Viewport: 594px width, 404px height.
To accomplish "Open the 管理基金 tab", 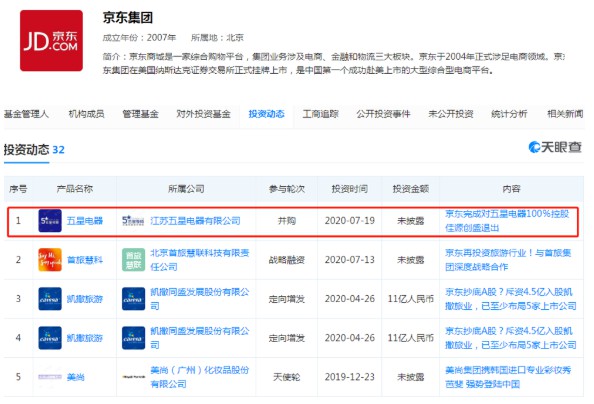I will [x=140, y=114].
